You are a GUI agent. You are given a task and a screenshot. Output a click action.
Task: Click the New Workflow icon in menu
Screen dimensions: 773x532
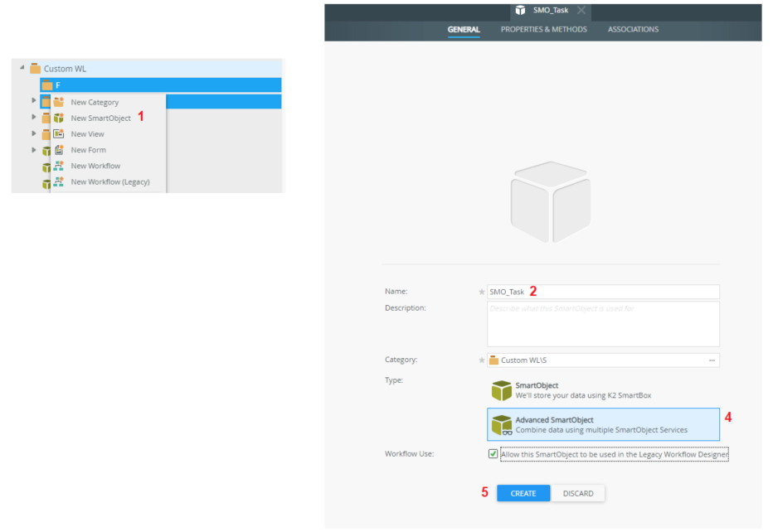click(58, 166)
